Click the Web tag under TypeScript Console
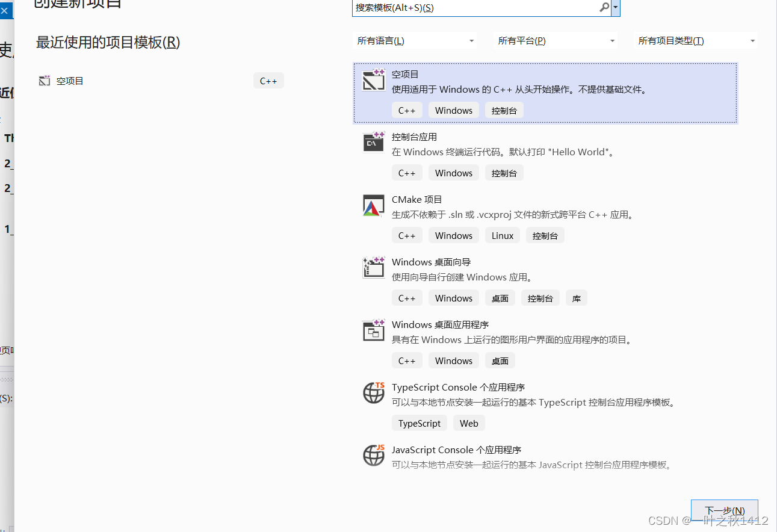Image resolution: width=777 pixels, height=532 pixels. tap(469, 424)
